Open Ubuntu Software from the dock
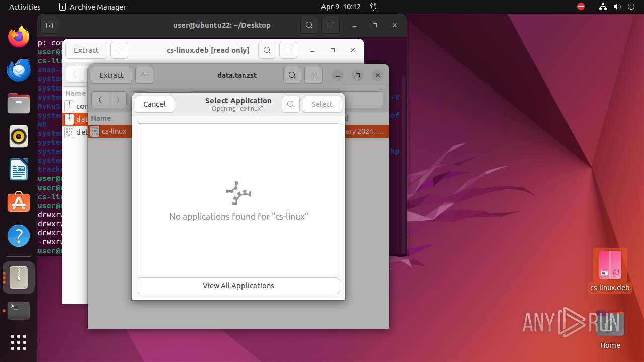 point(19,203)
